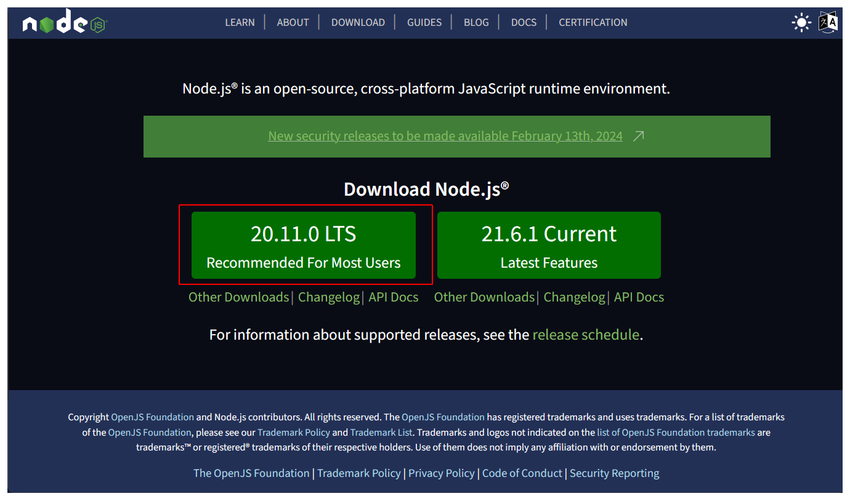Click the 'open-source, cross-platform JavaScript runtime' tagline
This screenshot has height=504, width=850.
426,89
